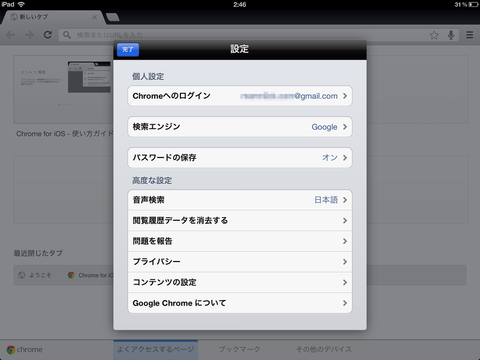The image size is (480, 360).
Task: Click the オン value in password row
Action: click(x=330, y=157)
